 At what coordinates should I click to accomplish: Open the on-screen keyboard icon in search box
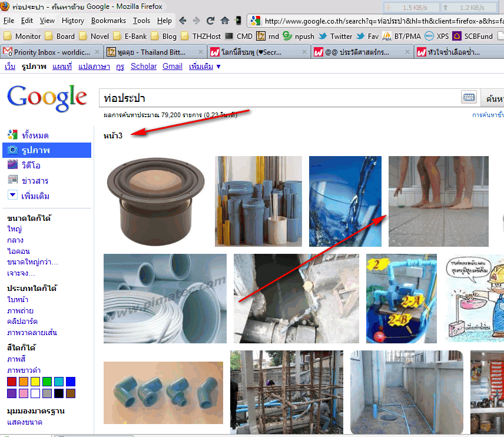coord(469,97)
